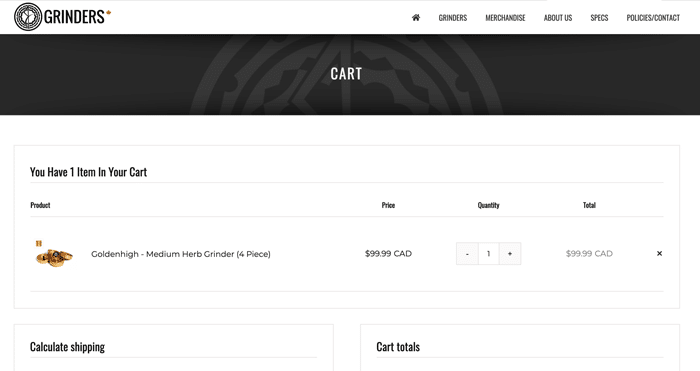Click the Product column header

40,205
